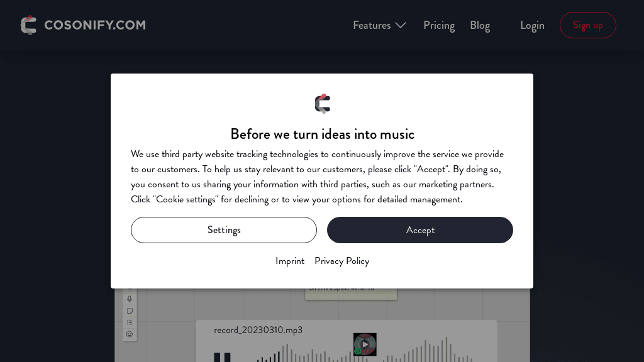Accept the cookie tracking consent
Screen dimensions: 644x362
click(420, 230)
